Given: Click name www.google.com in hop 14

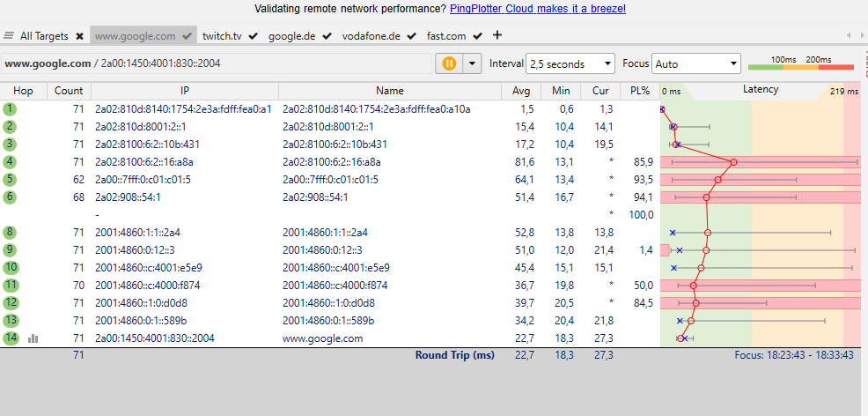Looking at the screenshot, I should (x=322, y=338).
